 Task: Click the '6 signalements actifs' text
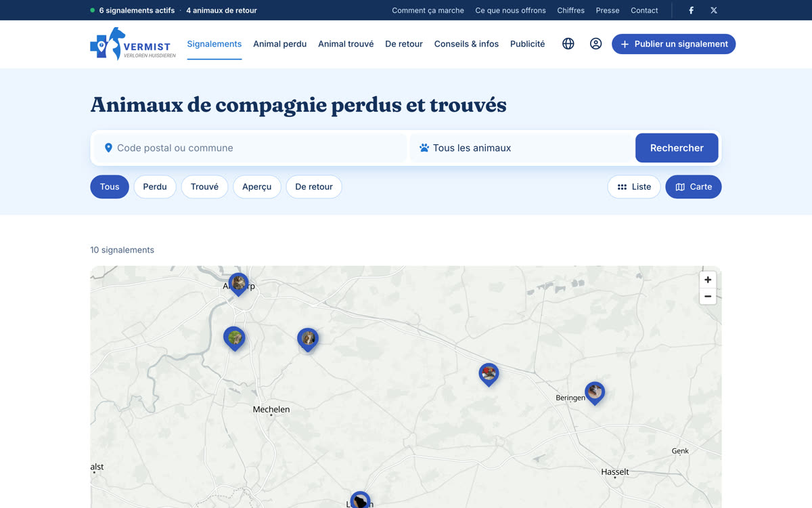pyautogui.click(x=137, y=10)
